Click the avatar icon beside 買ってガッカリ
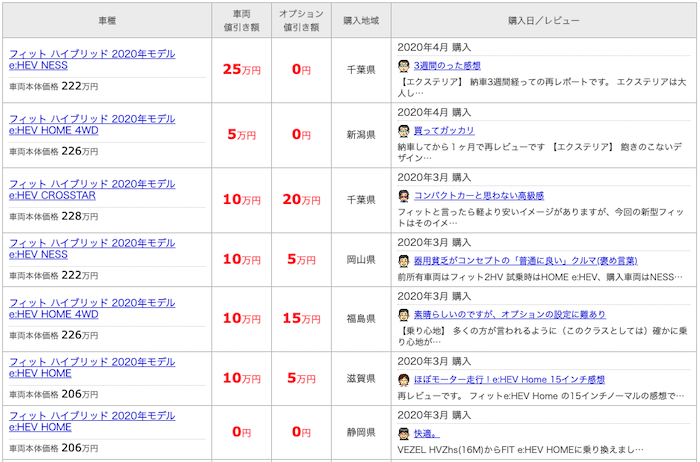 [x=404, y=131]
